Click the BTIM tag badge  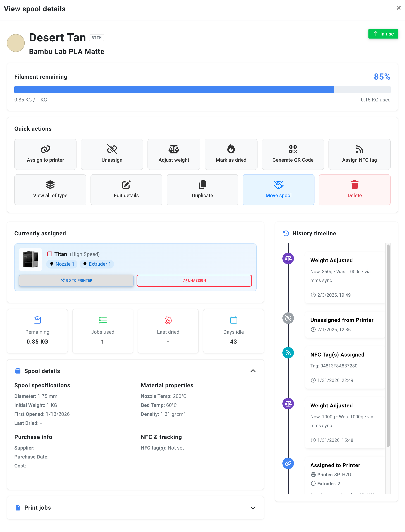pyautogui.click(x=96, y=38)
